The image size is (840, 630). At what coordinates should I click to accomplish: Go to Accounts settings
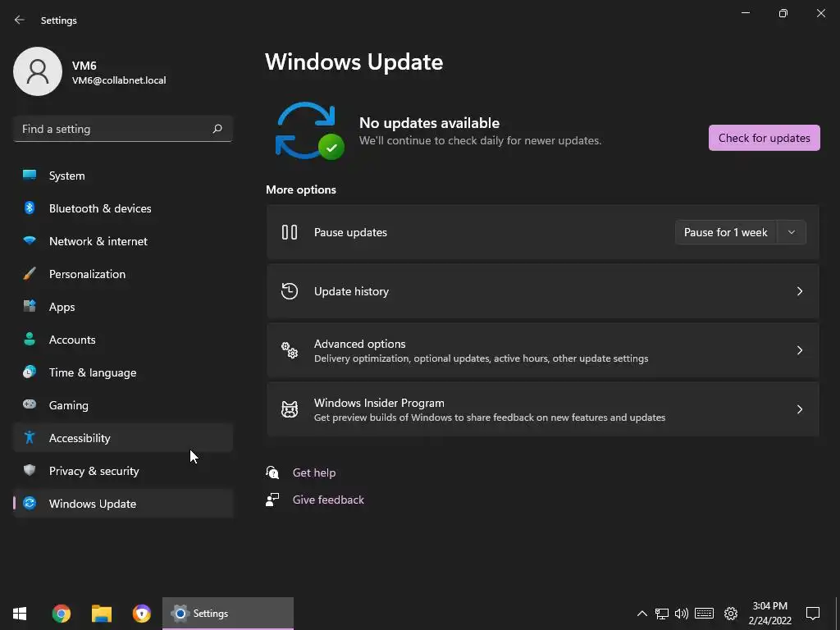[x=123, y=339]
